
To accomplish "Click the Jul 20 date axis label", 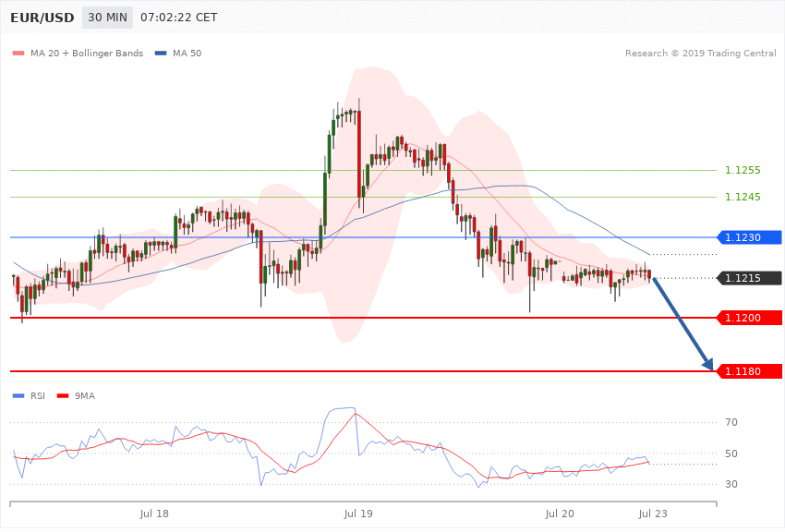I will (x=560, y=514).
